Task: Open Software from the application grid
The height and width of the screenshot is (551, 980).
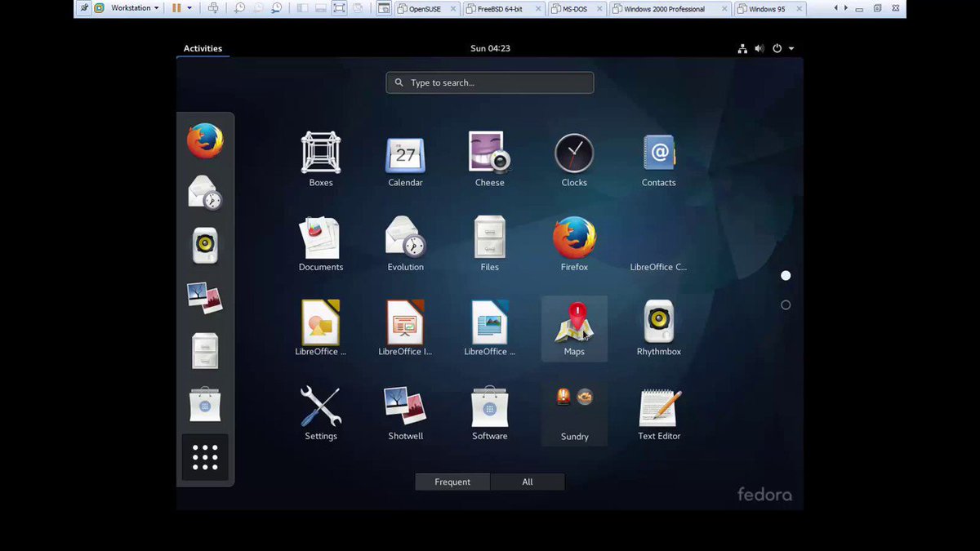Action: (489, 412)
